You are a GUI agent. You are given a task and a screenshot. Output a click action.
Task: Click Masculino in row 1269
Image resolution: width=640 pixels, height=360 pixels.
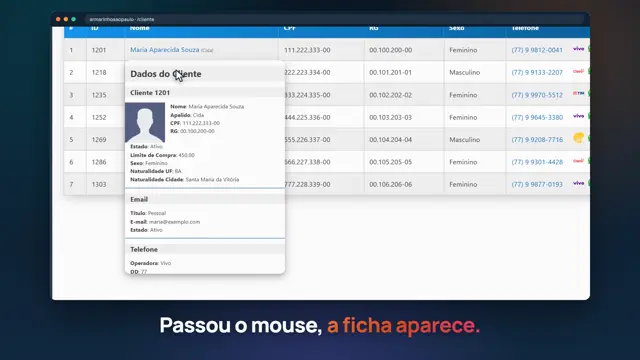[464, 140]
